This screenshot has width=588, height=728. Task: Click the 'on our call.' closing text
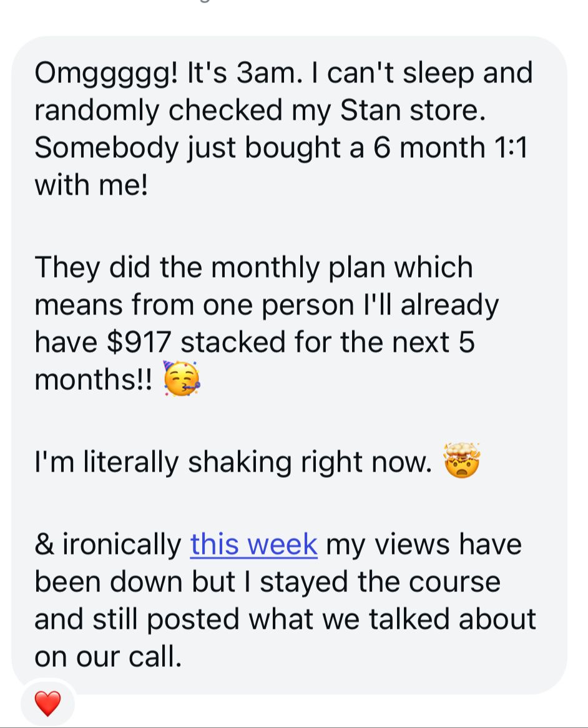click(108, 656)
